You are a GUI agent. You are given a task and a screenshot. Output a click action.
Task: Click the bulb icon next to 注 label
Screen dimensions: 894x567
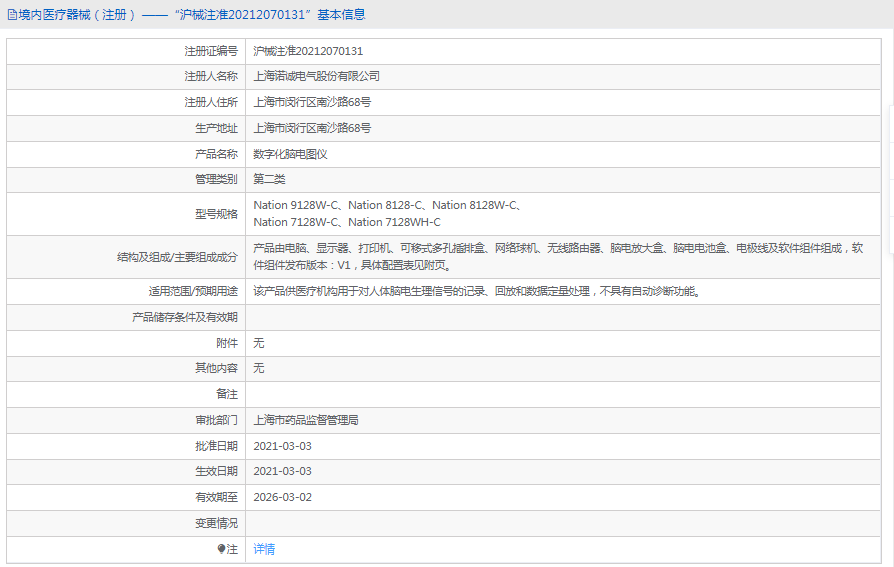tap(221, 549)
